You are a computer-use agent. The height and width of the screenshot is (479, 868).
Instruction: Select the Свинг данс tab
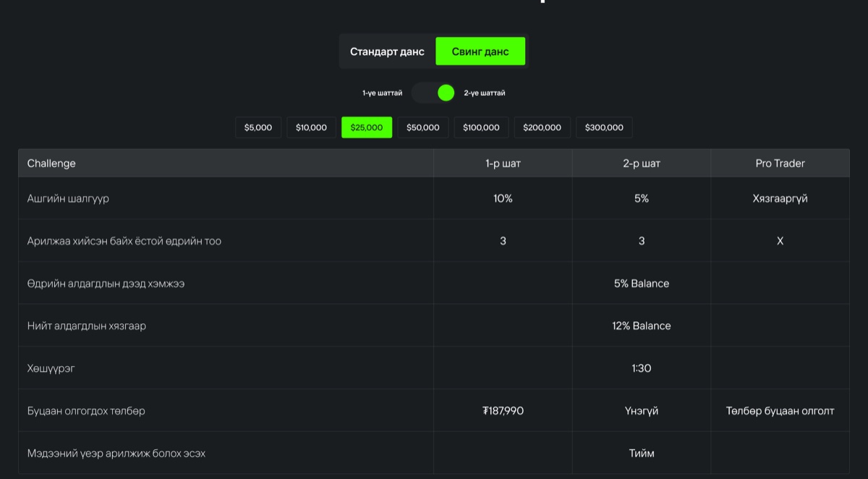480,51
